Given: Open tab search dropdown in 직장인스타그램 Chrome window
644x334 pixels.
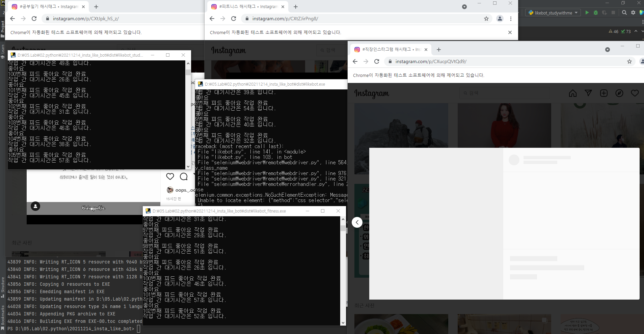Looking at the screenshot, I should 608,50.
